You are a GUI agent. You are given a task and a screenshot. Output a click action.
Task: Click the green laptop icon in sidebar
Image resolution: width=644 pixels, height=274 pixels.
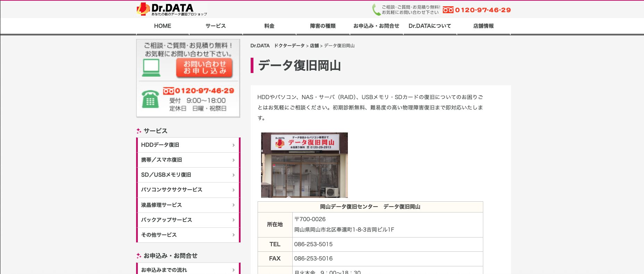tap(151, 68)
